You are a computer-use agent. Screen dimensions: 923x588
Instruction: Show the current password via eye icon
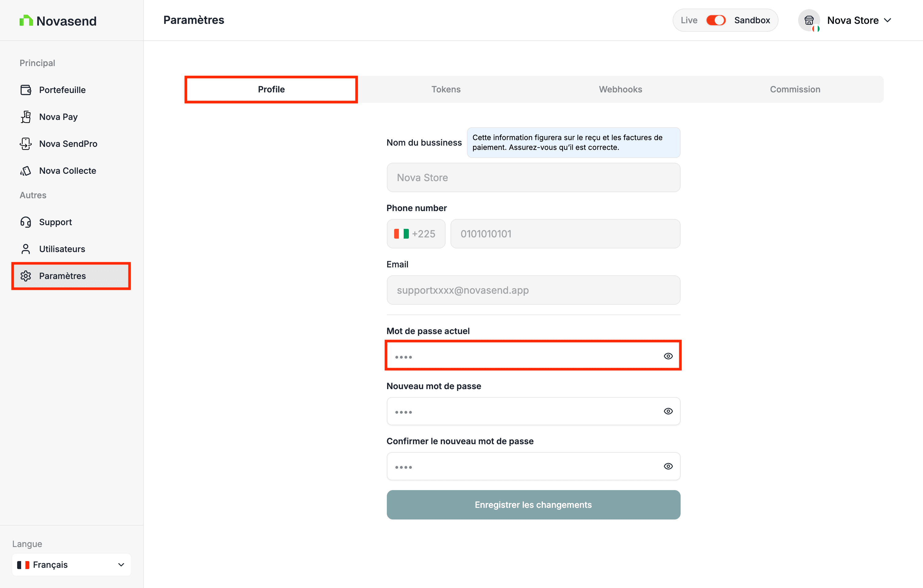click(668, 356)
